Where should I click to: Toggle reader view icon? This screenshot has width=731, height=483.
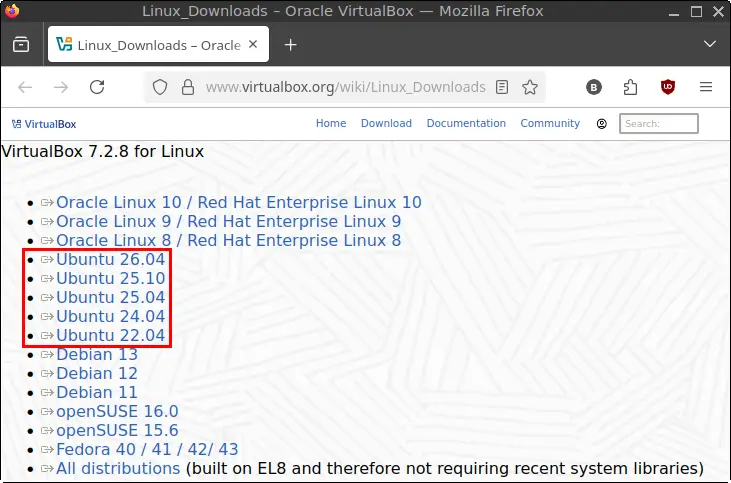(x=502, y=87)
